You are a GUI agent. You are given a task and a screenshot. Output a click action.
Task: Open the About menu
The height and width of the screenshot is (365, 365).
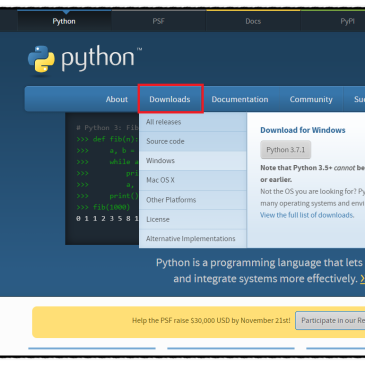117,99
